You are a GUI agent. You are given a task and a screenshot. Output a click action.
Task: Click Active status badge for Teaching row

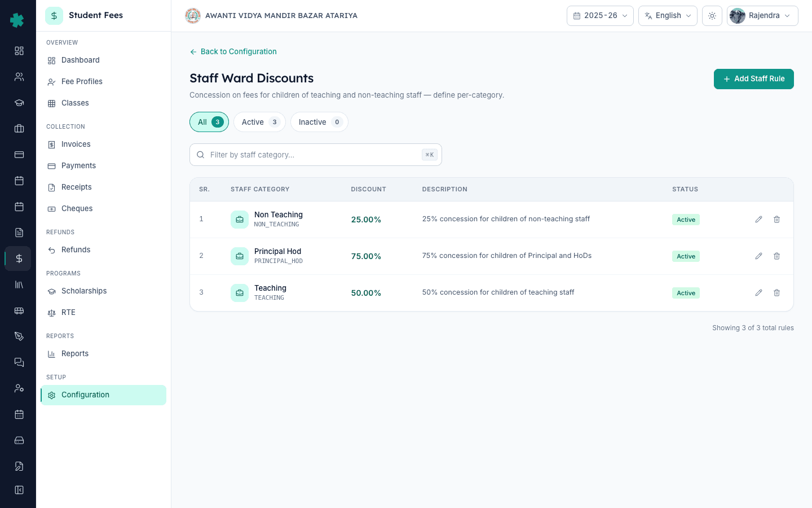coord(686,293)
